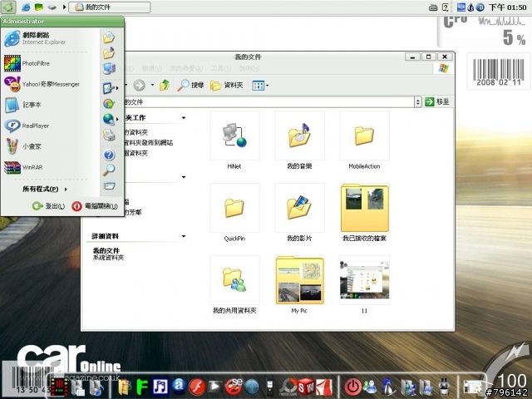Open the 我的最愛(A) favorites menu
Image resolution: width=532 pixels, height=399 pixels.
coord(186,68)
